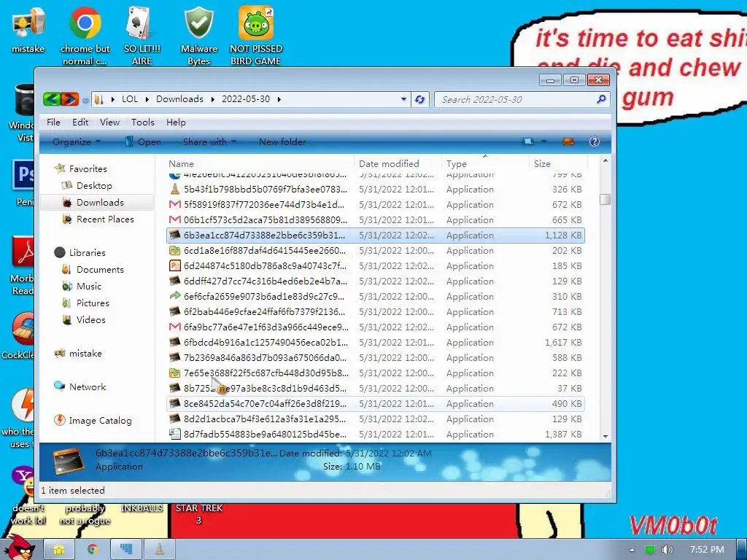Screen dimensions: 747x560
Task: Click the green Back arrow button
Action: tap(52, 99)
